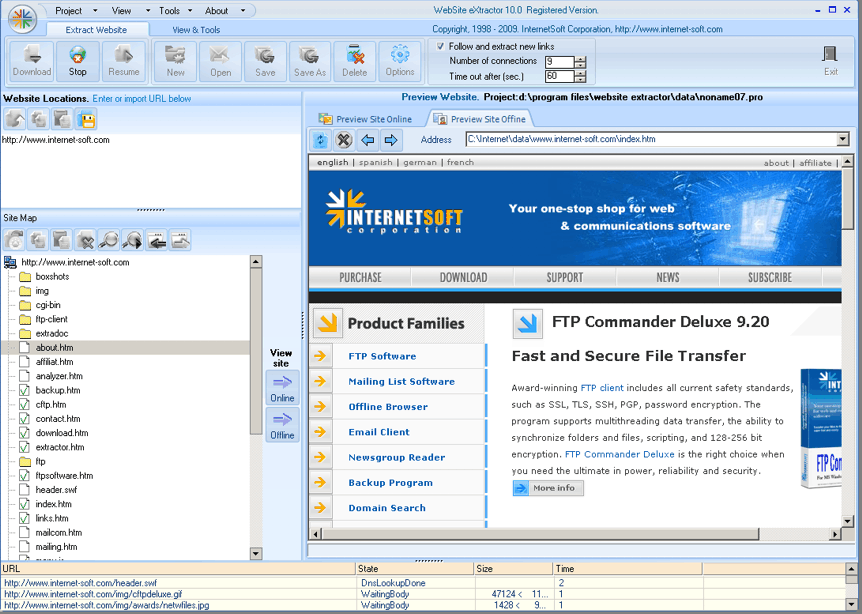Screen dimensions: 862x614
Task: Click the stop loading icon in preview
Action: click(x=343, y=140)
